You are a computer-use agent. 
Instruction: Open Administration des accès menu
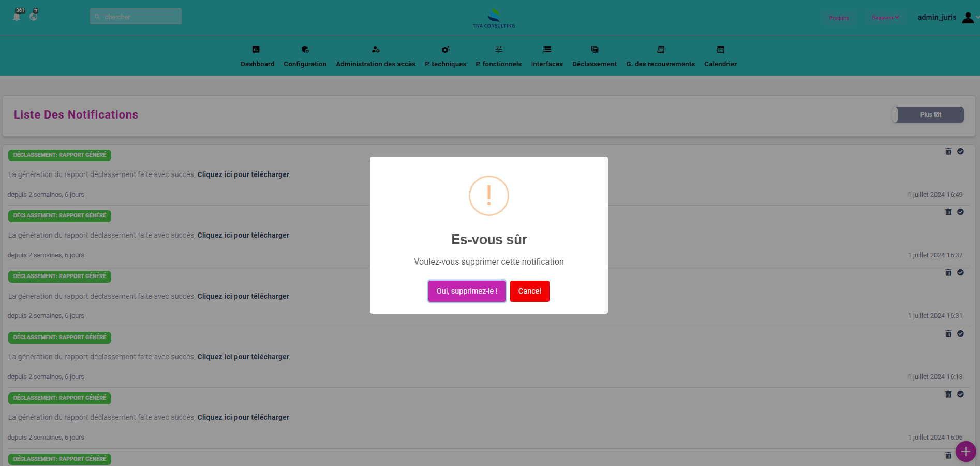tap(375, 56)
